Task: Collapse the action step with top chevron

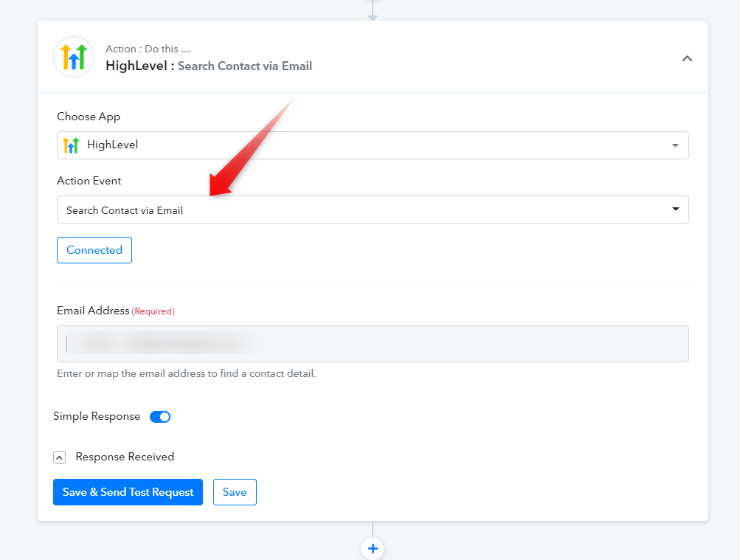Action: pos(687,58)
